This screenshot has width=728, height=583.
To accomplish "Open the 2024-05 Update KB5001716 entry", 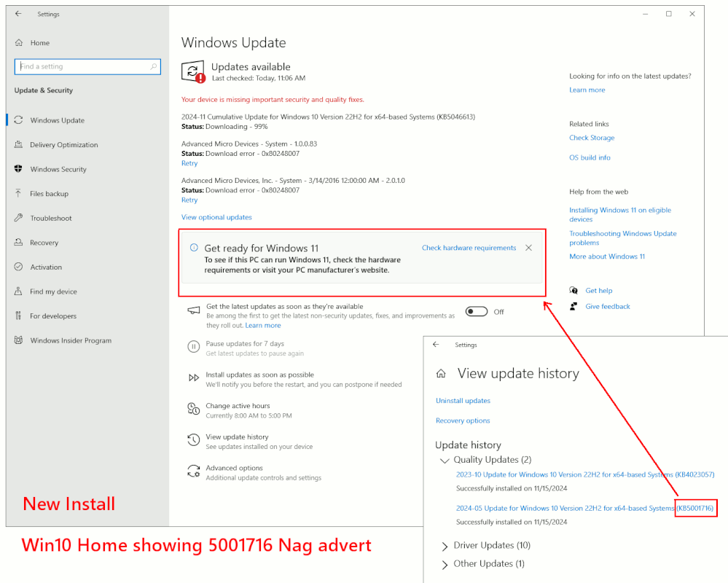I will click(x=585, y=508).
